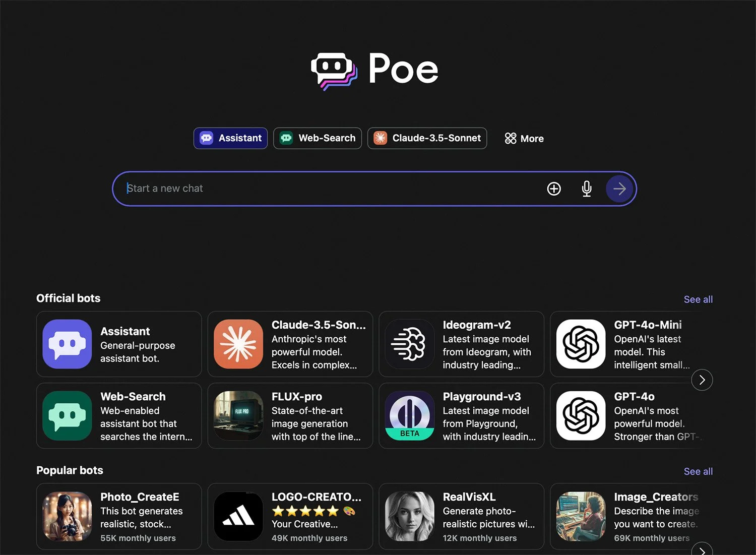Click the send arrow button

point(619,189)
